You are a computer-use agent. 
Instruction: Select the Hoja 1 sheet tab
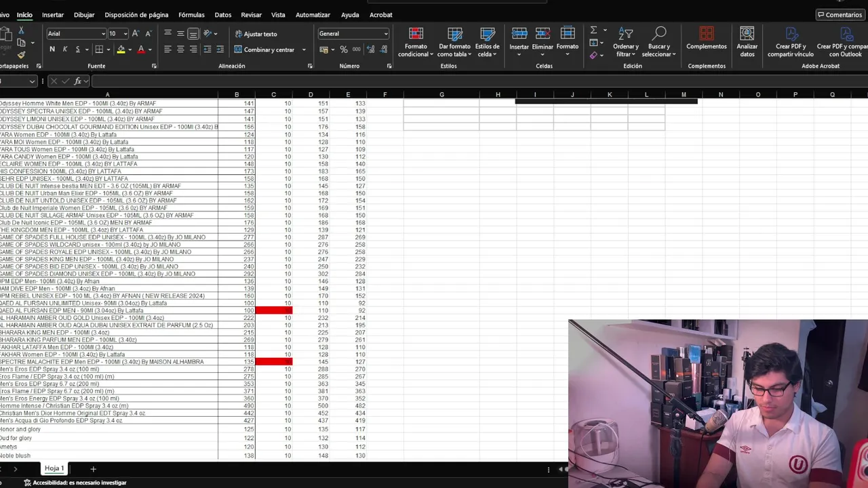pos(54,468)
